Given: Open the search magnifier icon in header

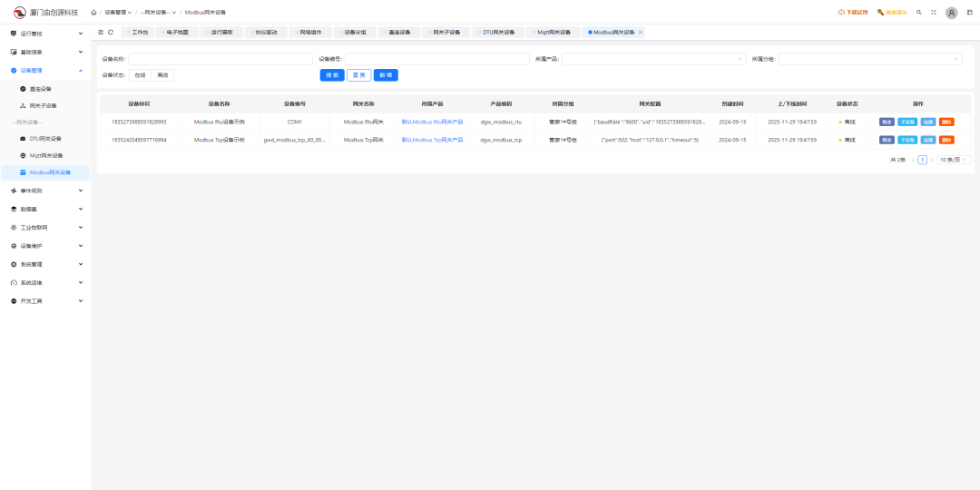Looking at the screenshot, I should 919,13.
